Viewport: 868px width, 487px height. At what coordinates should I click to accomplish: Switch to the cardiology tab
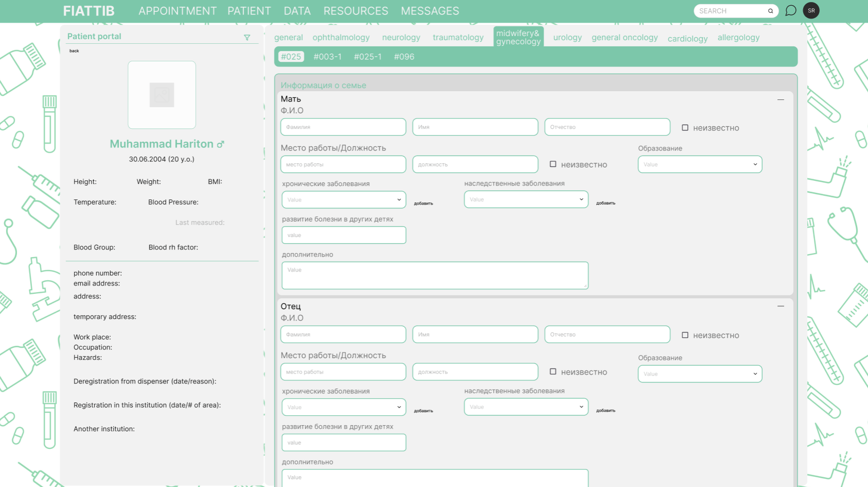click(x=687, y=39)
